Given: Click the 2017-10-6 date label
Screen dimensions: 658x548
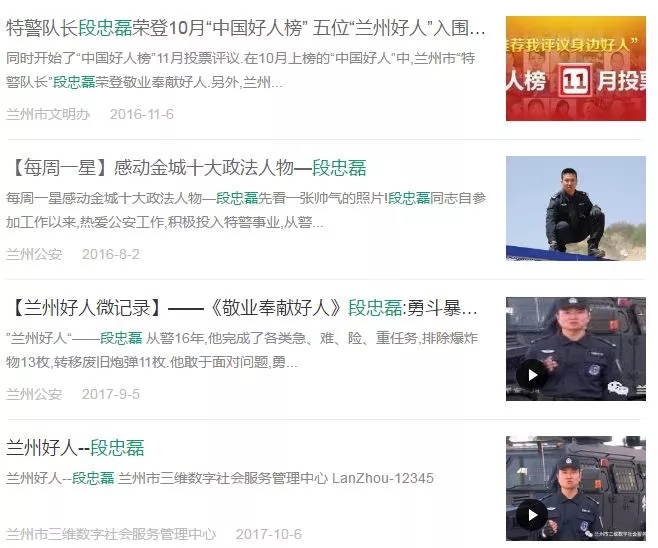Looking at the screenshot, I should click(269, 534).
